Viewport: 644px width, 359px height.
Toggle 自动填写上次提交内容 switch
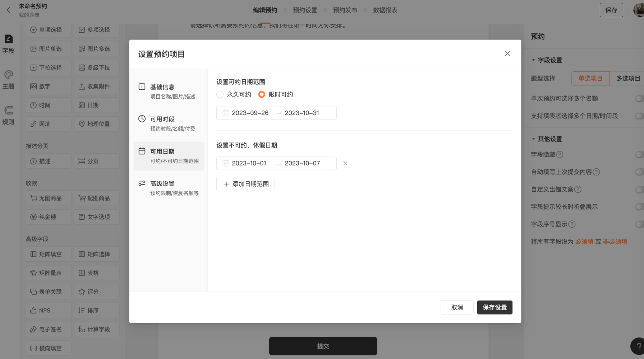click(x=639, y=172)
